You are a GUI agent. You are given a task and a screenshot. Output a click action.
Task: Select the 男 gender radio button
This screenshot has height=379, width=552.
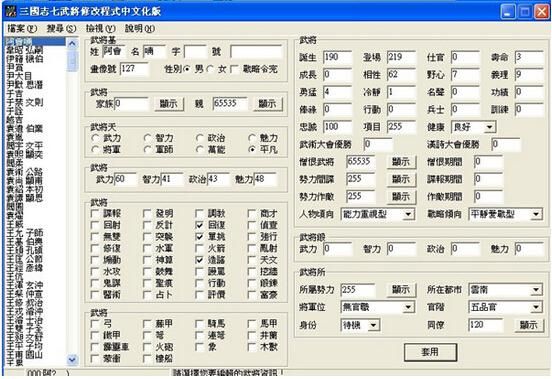point(188,69)
